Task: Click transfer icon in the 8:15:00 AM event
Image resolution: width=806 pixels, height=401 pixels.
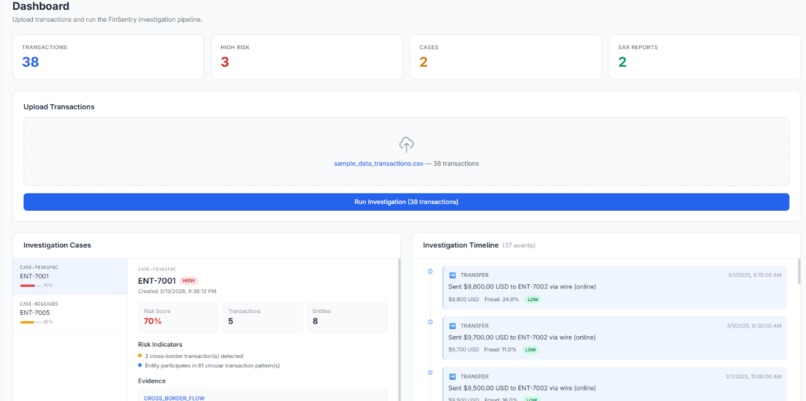Action: tap(453, 275)
